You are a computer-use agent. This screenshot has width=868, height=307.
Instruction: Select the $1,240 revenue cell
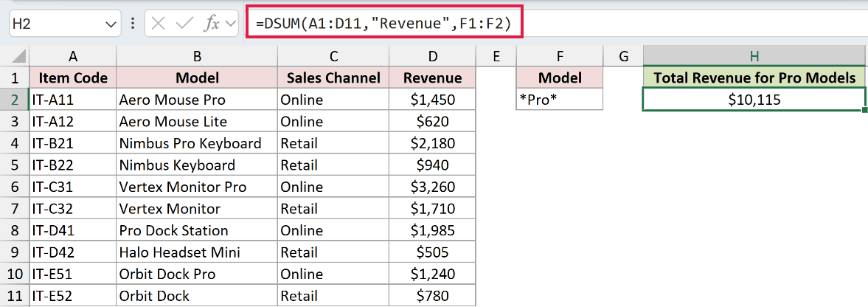tap(432, 275)
